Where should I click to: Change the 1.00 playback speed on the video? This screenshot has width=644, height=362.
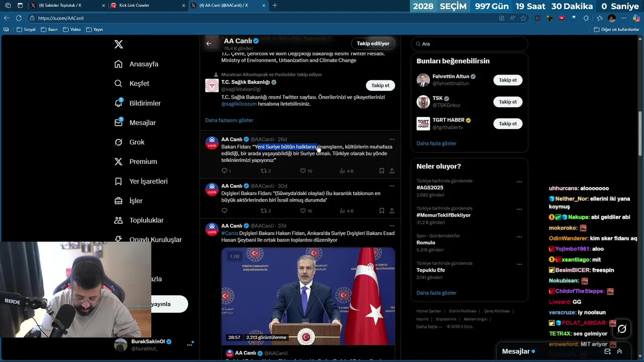[234, 256]
